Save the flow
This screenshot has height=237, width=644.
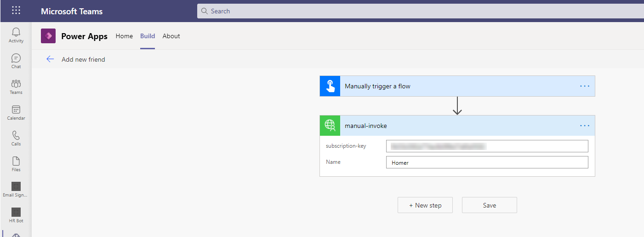click(489, 205)
